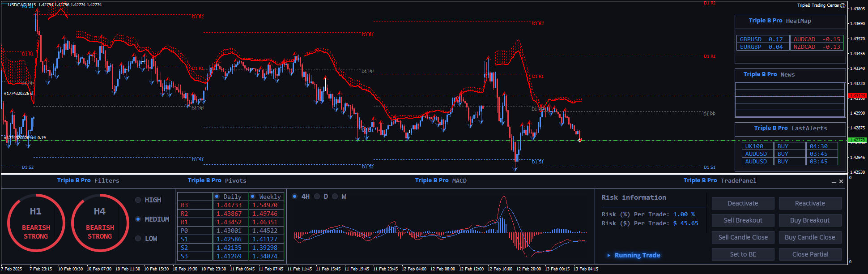Image resolution: width=868 pixels, height=274 pixels.
Task: Click the Close Partial button
Action: click(x=810, y=254)
